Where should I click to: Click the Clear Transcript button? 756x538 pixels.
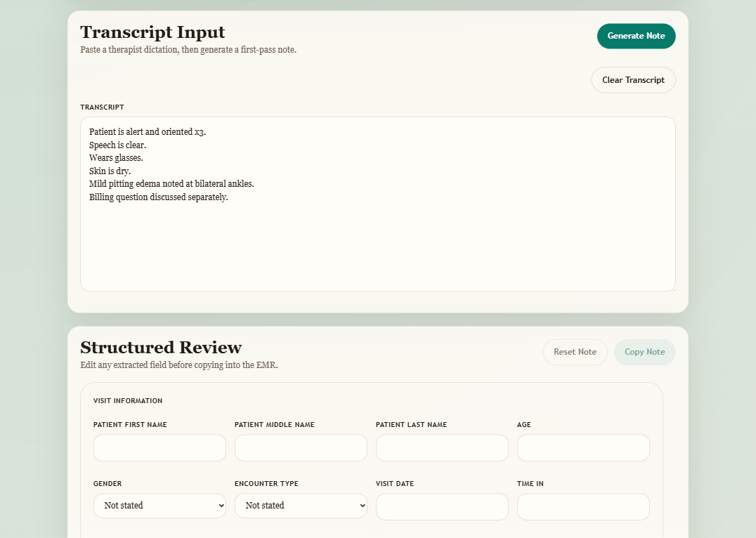[633, 79]
